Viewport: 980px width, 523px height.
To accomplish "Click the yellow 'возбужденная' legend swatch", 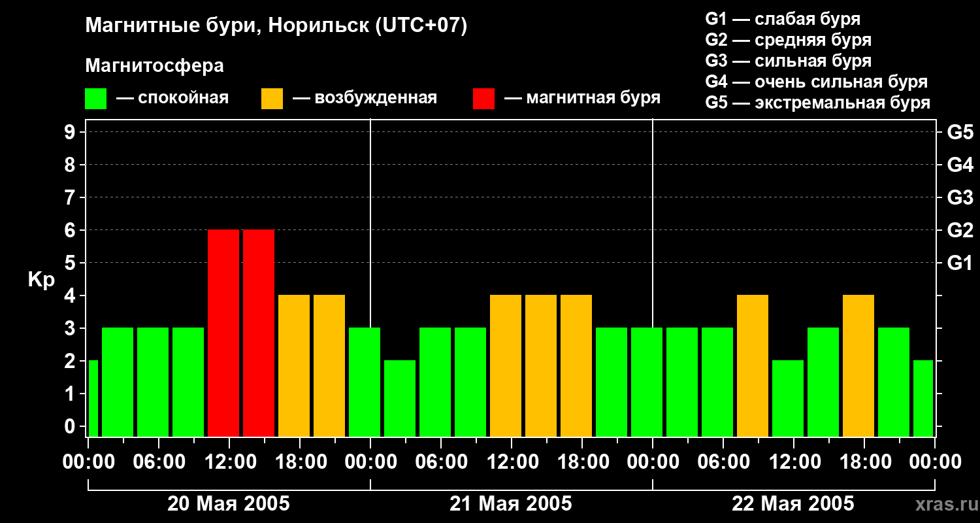I will (272, 99).
